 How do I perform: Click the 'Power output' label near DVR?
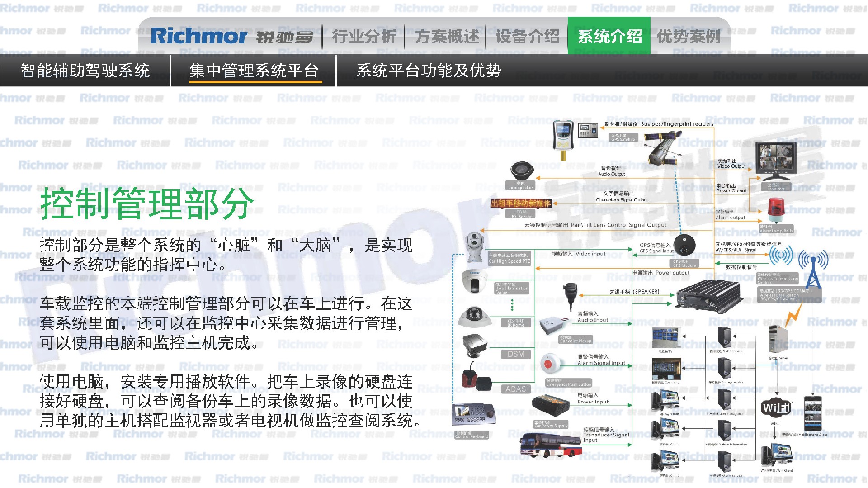click(672, 273)
